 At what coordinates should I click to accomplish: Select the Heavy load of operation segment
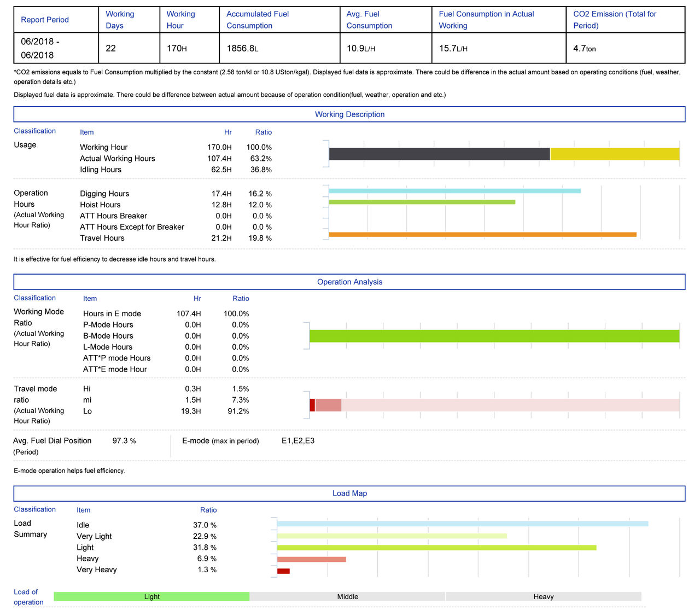543,596
